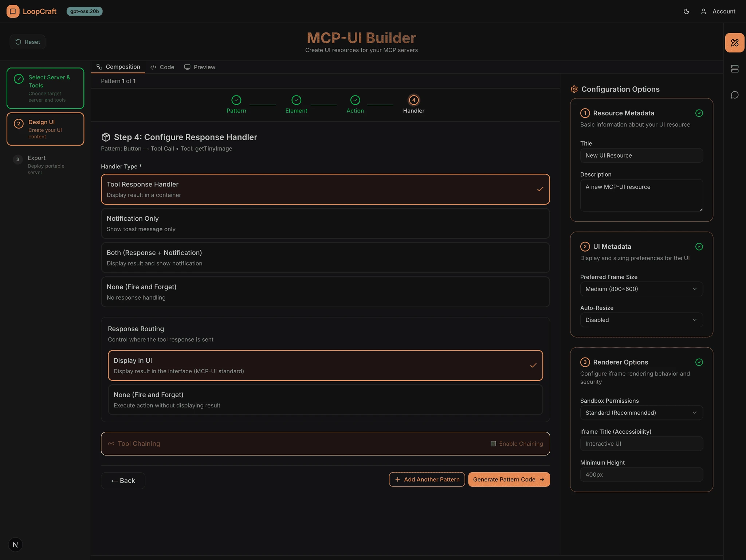Go to Design UI step
The width and height of the screenshot is (746, 560).
(45, 129)
